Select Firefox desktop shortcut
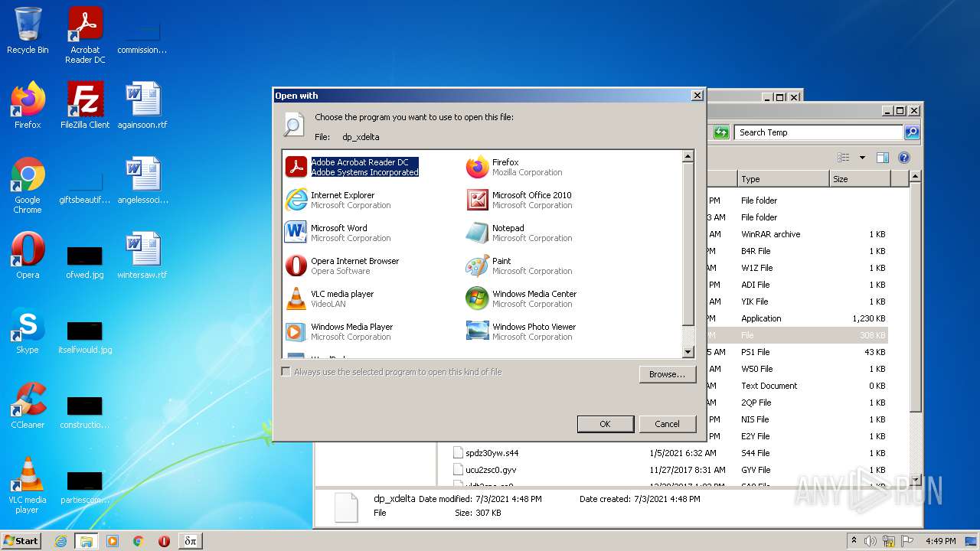980x551 pixels. click(28, 105)
